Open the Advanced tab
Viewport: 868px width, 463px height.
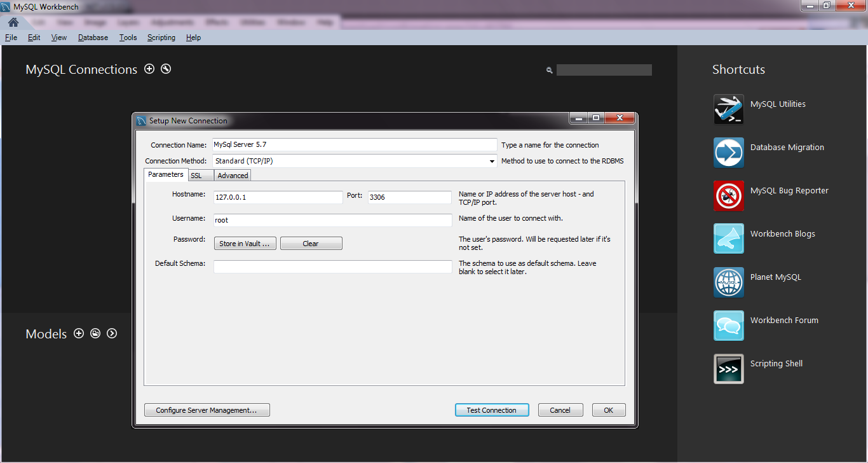232,176
